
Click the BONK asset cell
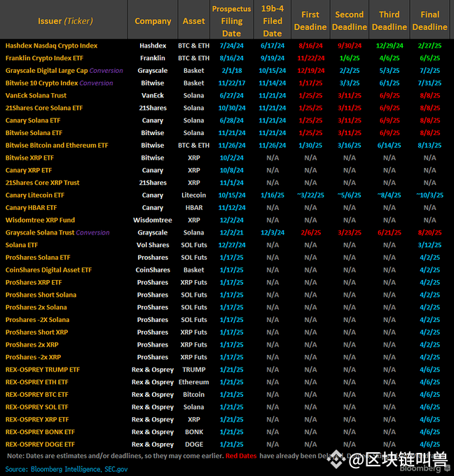coord(194,432)
